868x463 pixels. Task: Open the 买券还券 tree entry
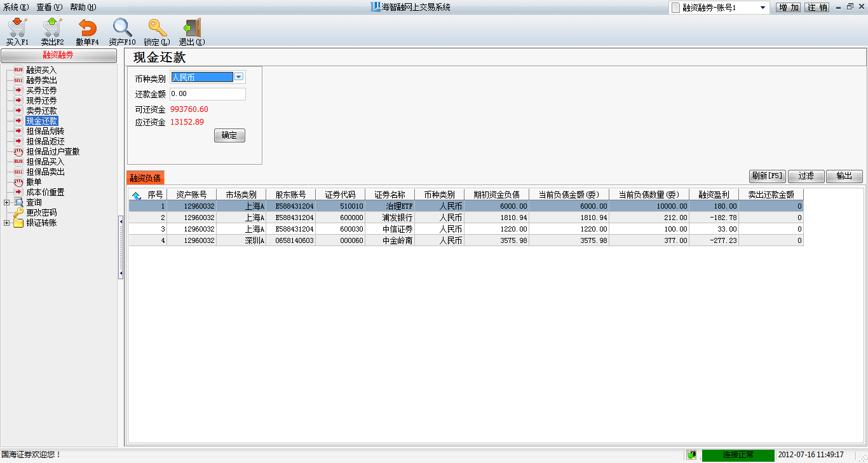pyautogui.click(x=41, y=90)
